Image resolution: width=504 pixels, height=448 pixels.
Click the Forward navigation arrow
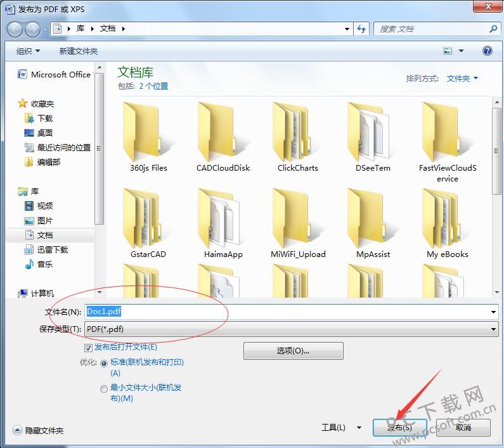pyautogui.click(x=32, y=29)
